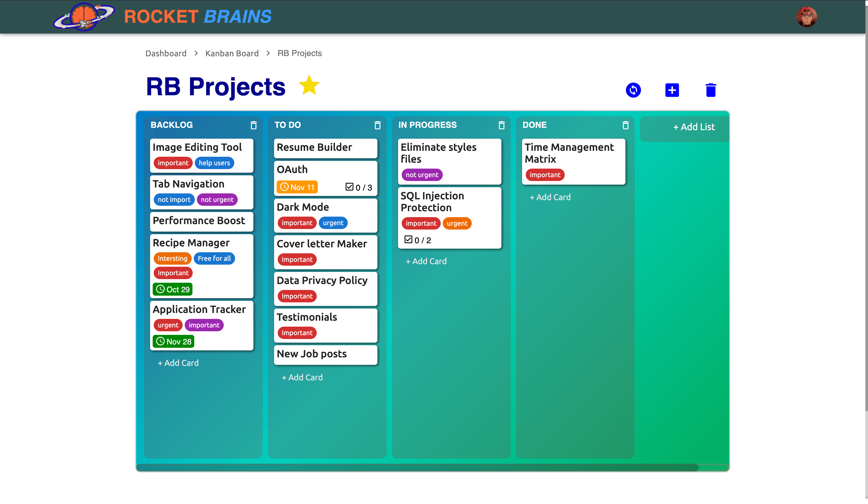Click the blue plus add icon

pyautogui.click(x=672, y=90)
